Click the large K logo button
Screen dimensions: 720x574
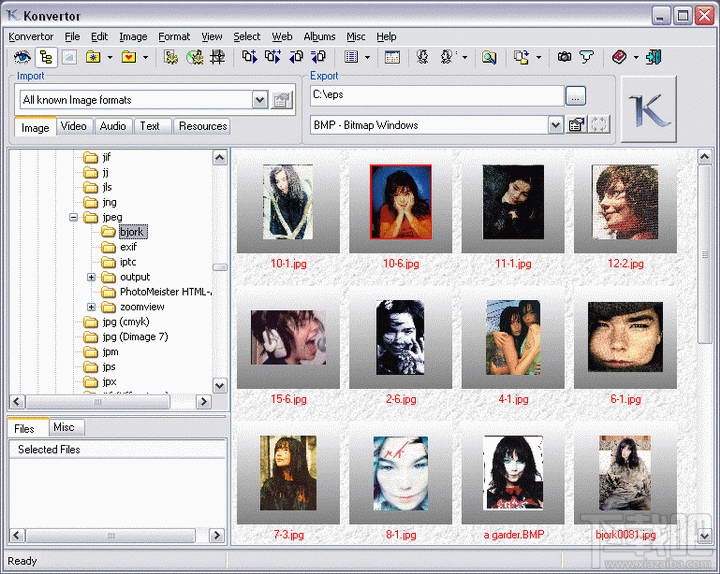tap(649, 109)
